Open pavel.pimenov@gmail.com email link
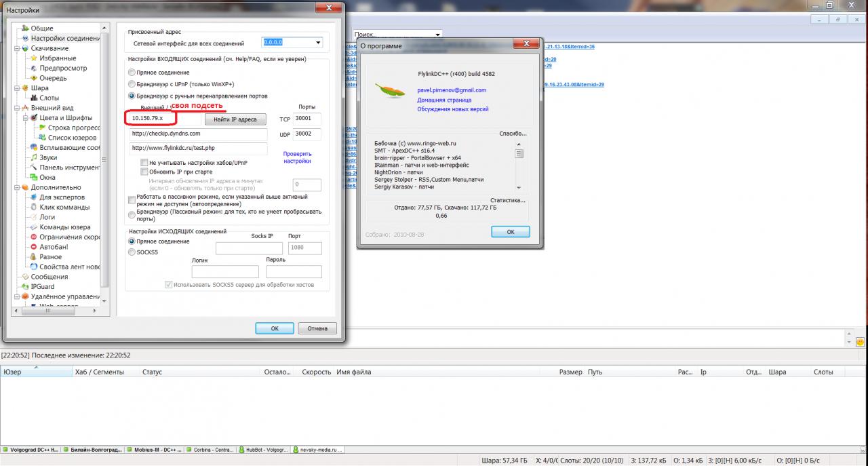Image resolution: width=868 pixels, height=466 pixels. point(452,90)
